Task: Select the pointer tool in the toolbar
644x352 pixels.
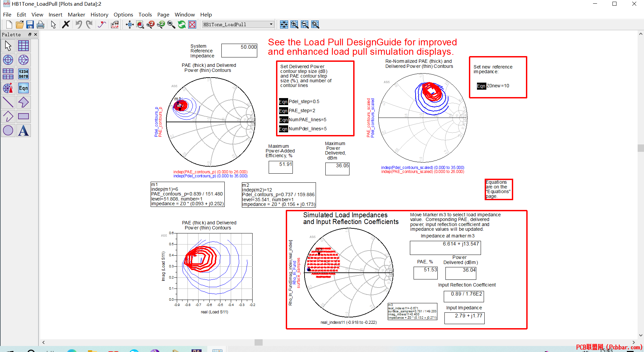Action: (53, 25)
